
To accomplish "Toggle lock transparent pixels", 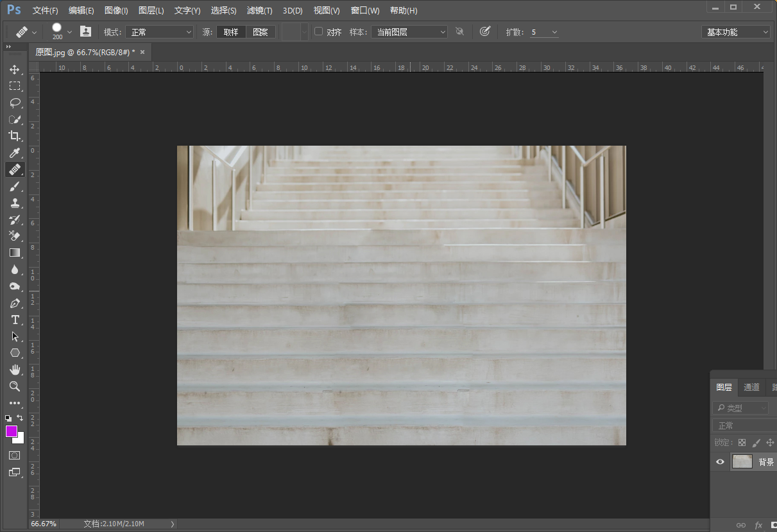I will coord(742,443).
